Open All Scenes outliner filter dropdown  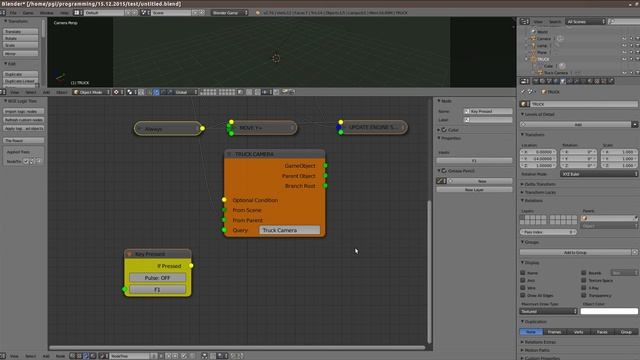click(585, 21)
